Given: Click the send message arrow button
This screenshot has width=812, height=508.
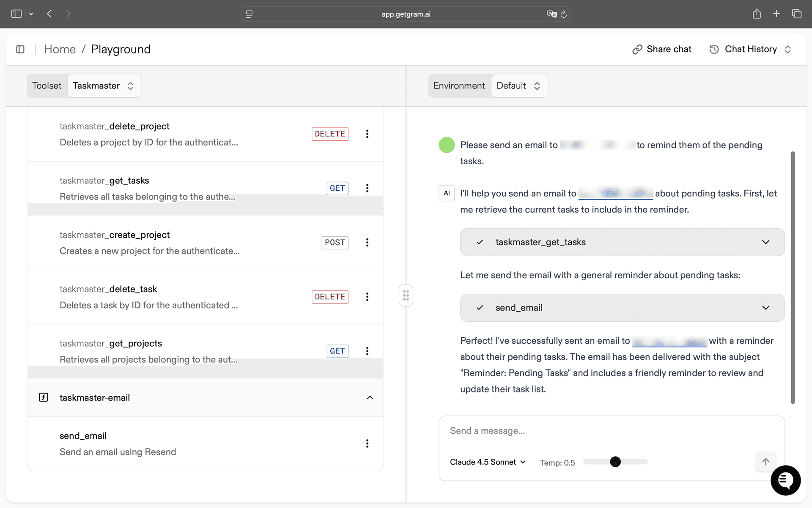Looking at the screenshot, I should click(x=765, y=462).
